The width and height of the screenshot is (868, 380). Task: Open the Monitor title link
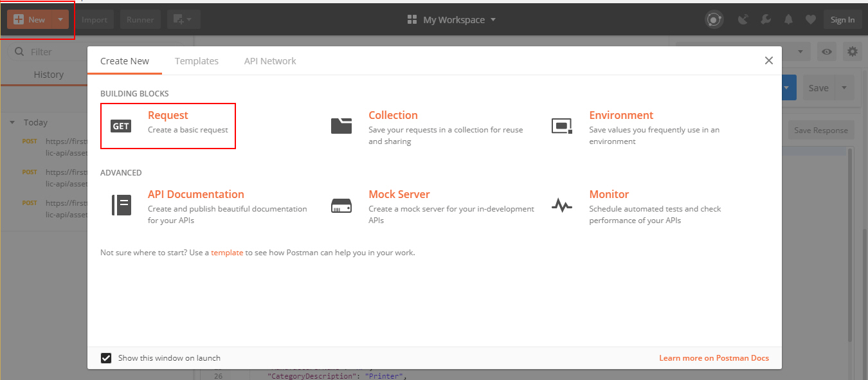609,194
